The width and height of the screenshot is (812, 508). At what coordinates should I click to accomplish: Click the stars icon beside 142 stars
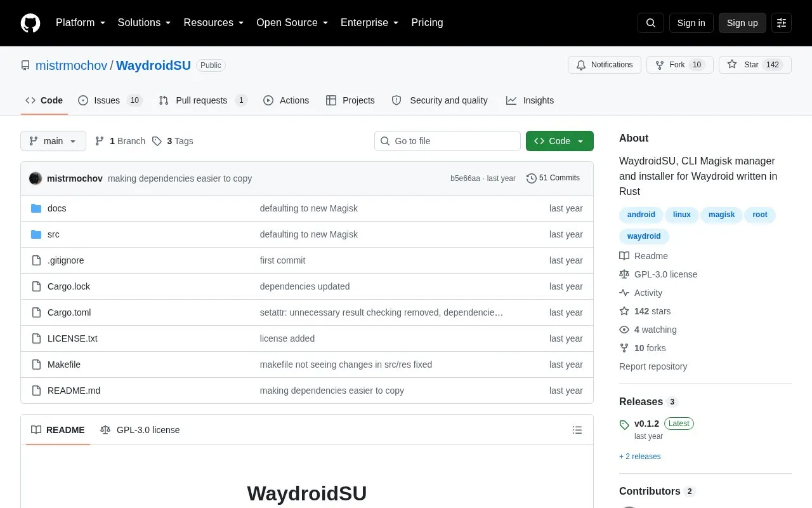click(x=624, y=311)
